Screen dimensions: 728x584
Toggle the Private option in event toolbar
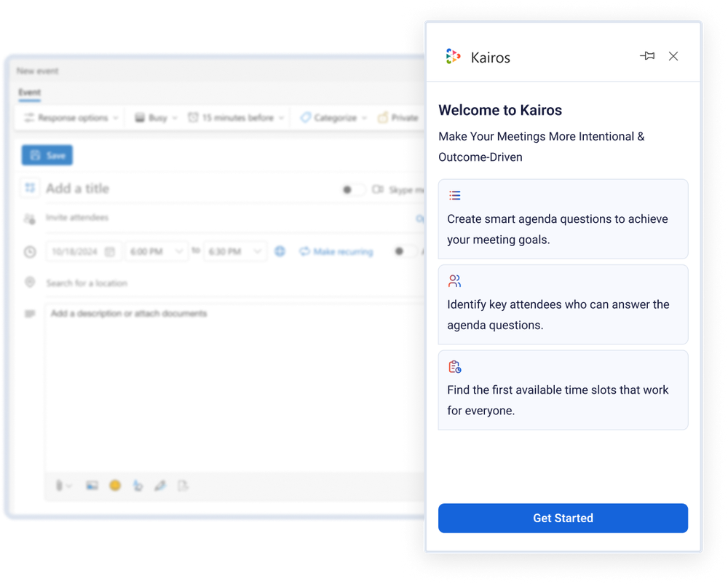tap(398, 118)
